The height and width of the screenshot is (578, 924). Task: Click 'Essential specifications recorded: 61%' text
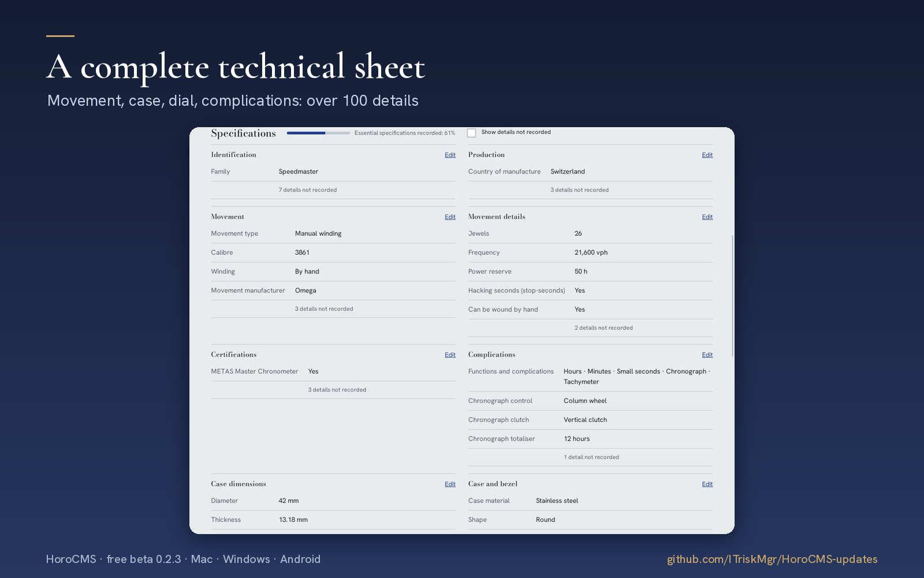click(405, 133)
